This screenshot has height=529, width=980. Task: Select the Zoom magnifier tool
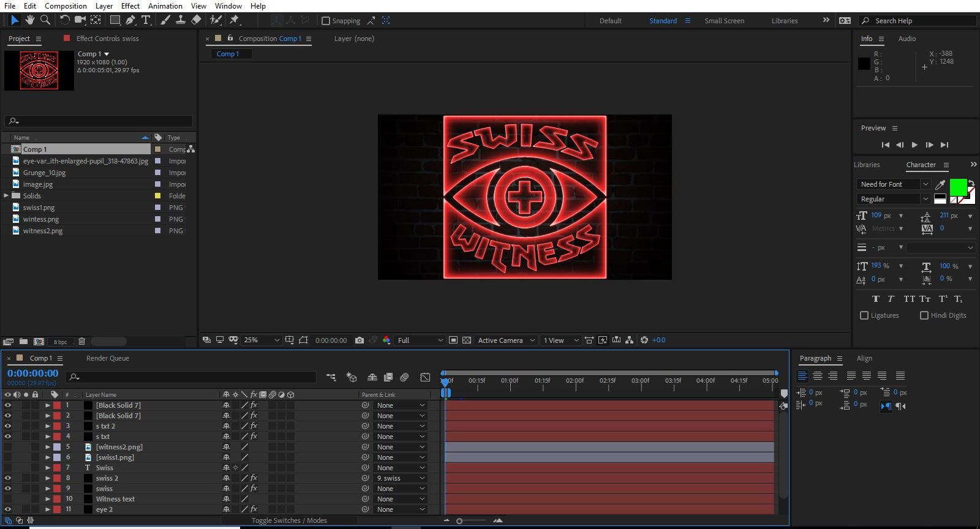(x=45, y=20)
